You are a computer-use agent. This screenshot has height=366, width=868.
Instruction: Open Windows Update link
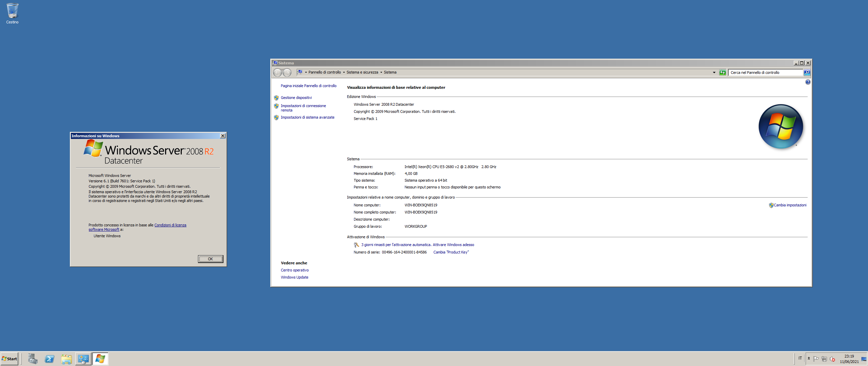pos(295,277)
